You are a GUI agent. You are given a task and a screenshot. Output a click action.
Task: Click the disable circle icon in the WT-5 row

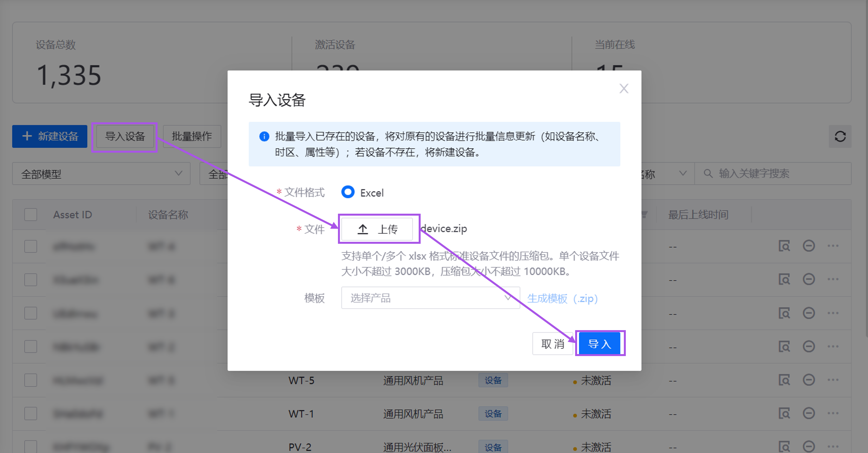click(x=809, y=380)
